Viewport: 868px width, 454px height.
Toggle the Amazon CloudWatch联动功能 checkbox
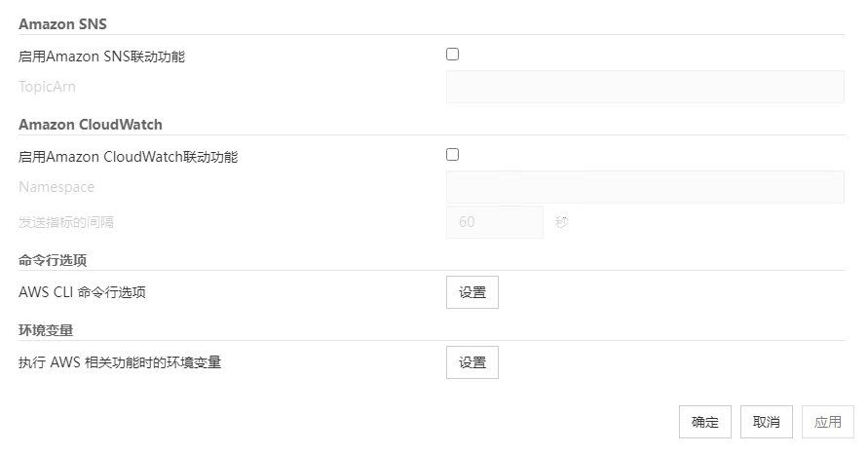tap(452, 154)
